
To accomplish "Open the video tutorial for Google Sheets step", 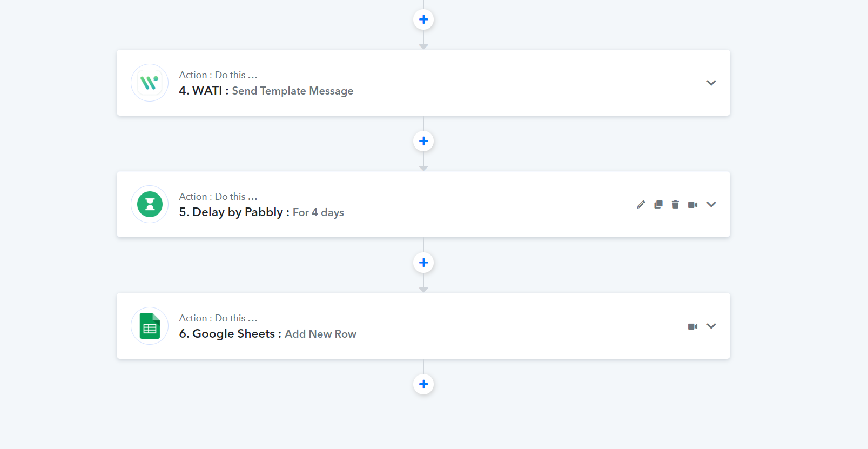I will tap(693, 326).
